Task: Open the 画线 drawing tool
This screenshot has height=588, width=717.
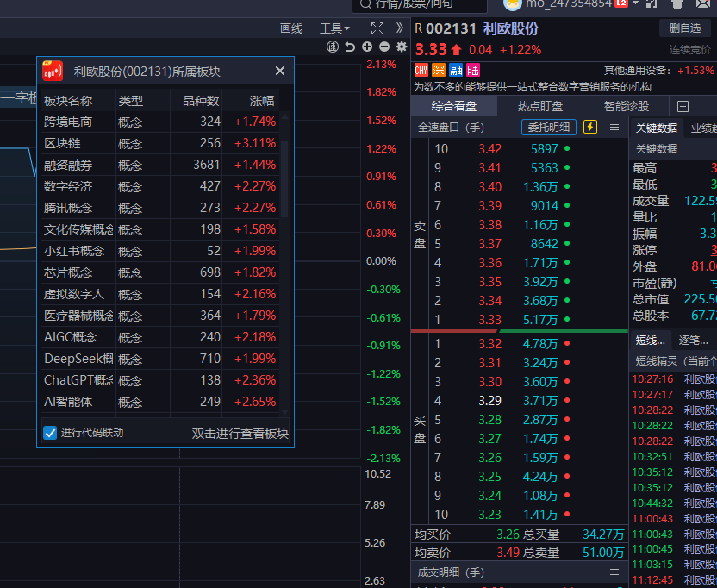Action: [291, 28]
